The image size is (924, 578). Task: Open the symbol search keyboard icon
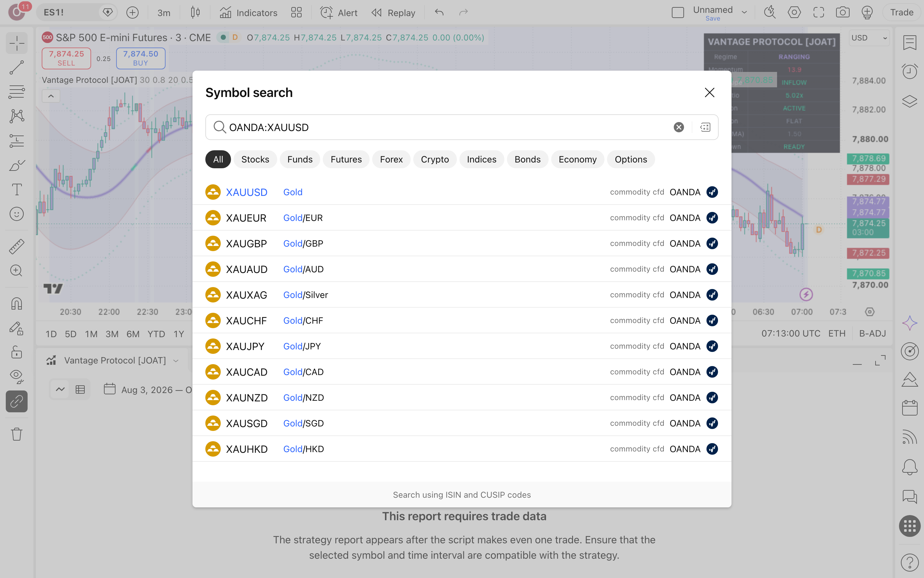pyautogui.click(x=705, y=127)
